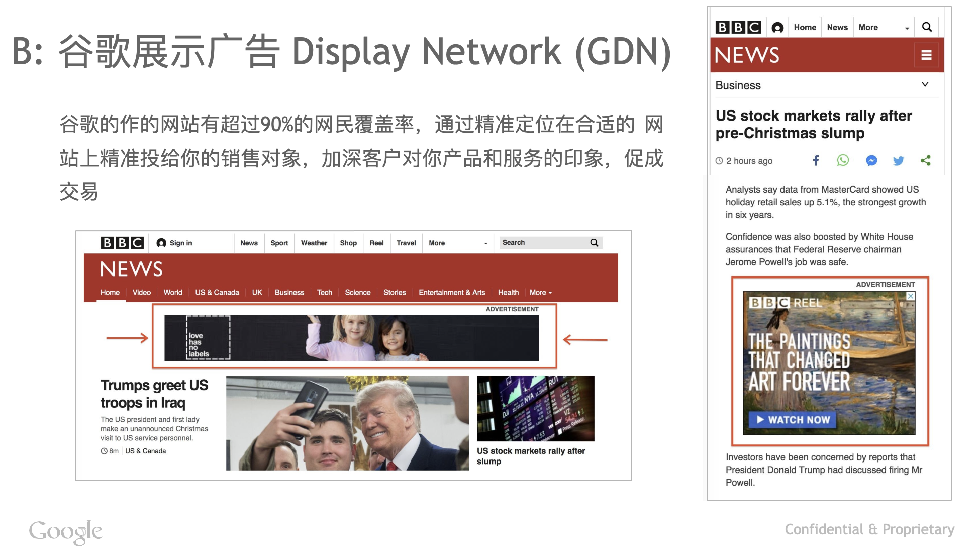Click the 8m timestamp under Trump story
This screenshot has height=553, width=980.
coord(114,451)
